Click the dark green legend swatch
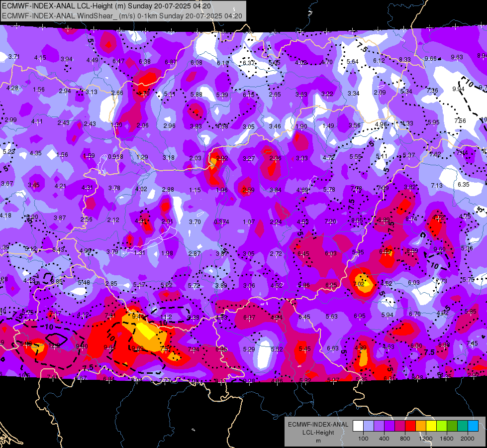487x448 pixels. (452, 426)
